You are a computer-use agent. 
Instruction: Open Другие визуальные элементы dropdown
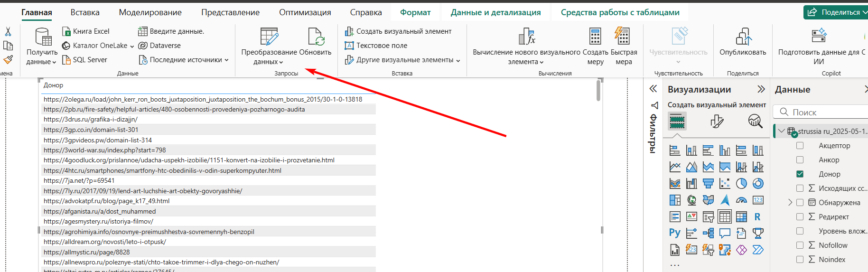pyautogui.click(x=458, y=60)
